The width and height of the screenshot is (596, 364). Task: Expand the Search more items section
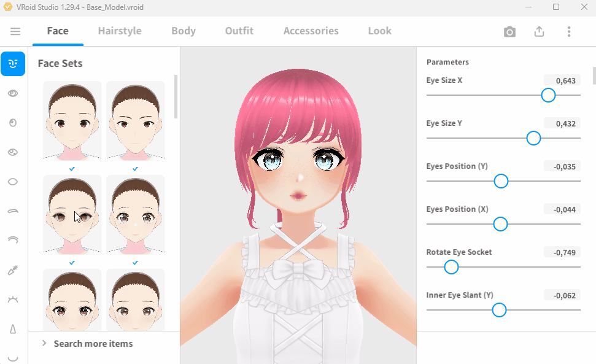point(92,344)
